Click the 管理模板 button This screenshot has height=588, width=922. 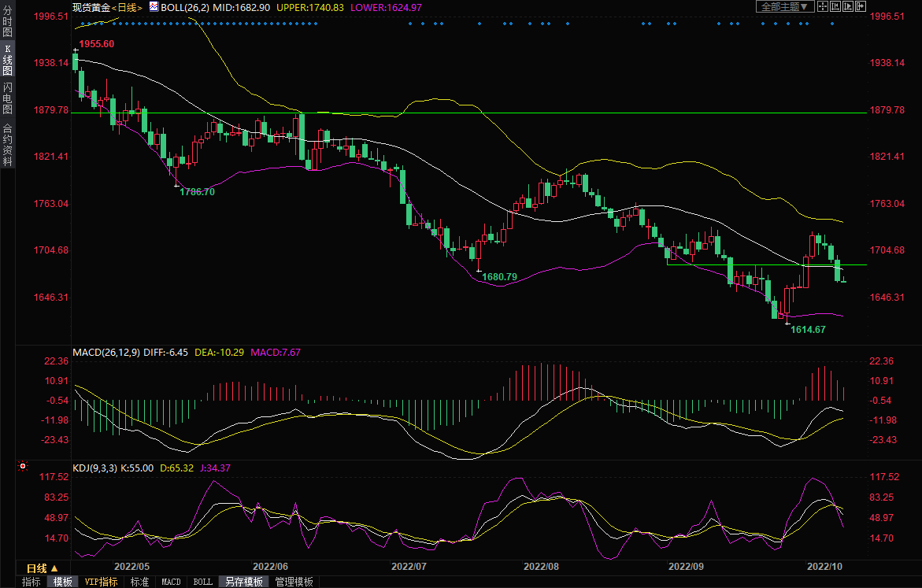(294, 582)
